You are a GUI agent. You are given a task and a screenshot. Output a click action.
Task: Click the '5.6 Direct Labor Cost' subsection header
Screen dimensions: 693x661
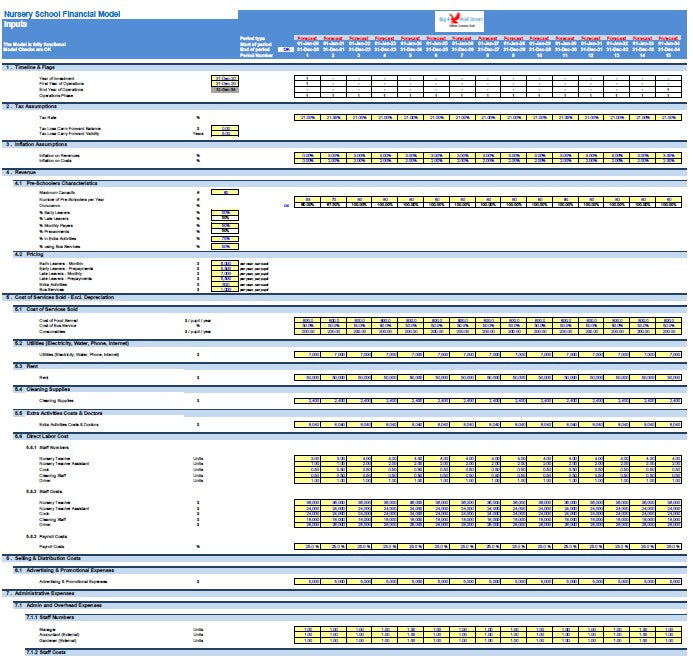tap(45, 436)
